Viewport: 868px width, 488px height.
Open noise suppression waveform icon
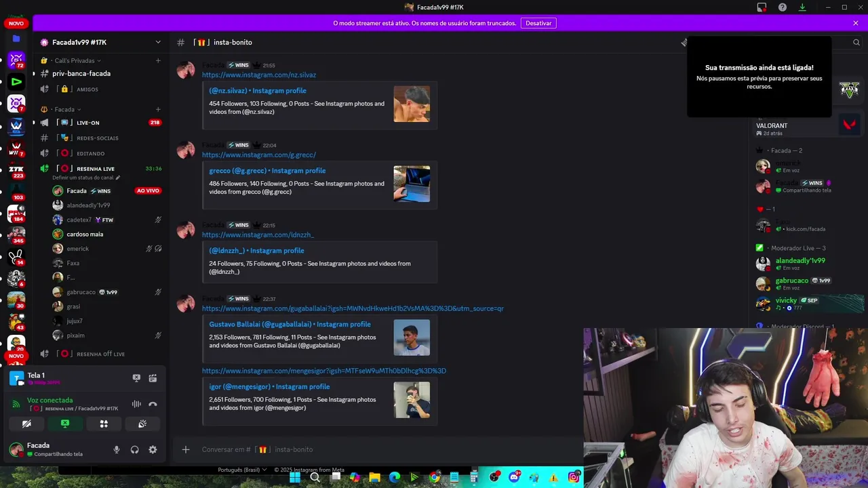[x=136, y=404]
